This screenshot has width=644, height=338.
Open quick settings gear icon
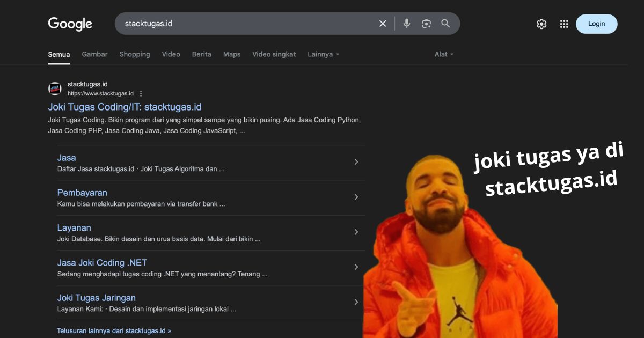(541, 24)
